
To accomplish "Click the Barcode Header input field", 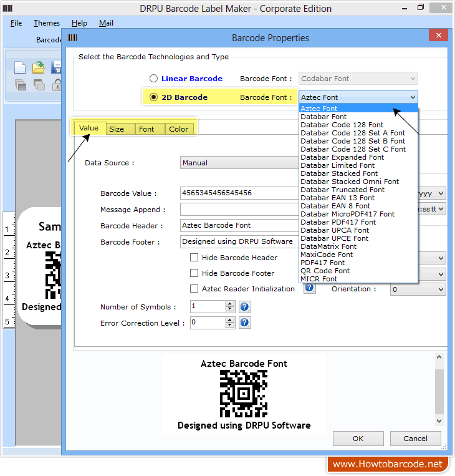I will pyautogui.click(x=239, y=225).
